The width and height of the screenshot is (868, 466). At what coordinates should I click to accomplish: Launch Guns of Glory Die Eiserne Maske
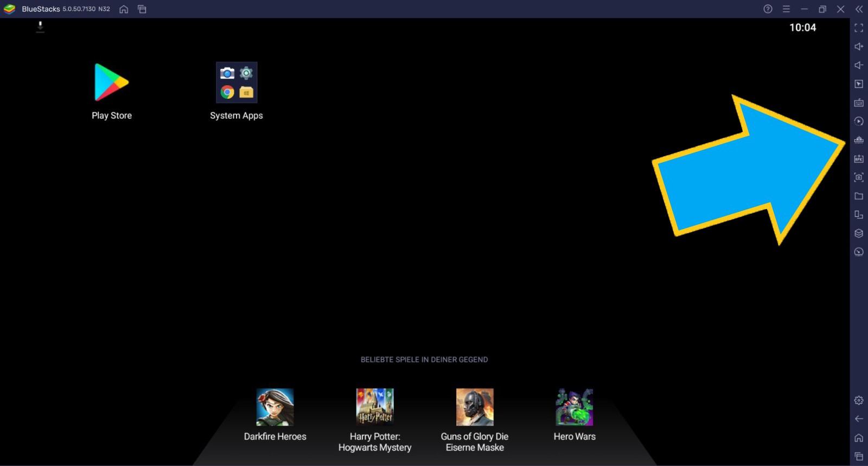pyautogui.click(x=475, y=407)
